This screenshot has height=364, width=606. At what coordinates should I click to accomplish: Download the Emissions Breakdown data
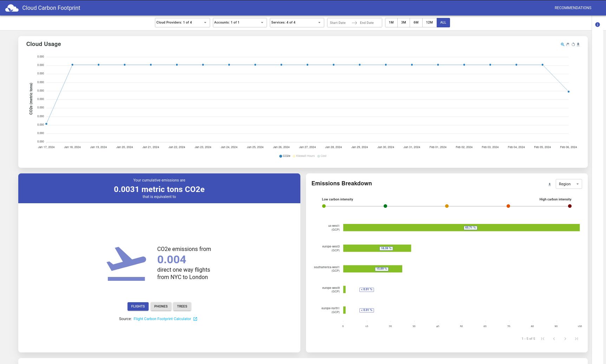550,184
